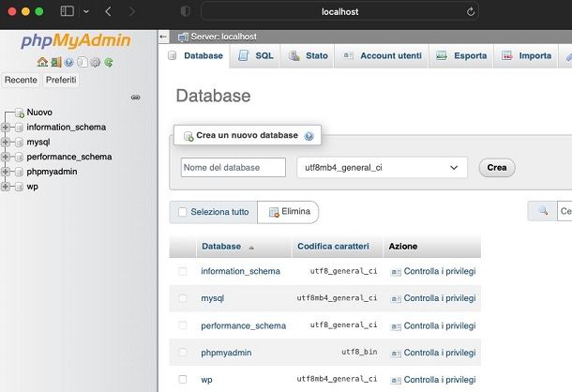Screen dimensions: 572x392
Task: Open information_schema link in table
Action: (240, 271)
